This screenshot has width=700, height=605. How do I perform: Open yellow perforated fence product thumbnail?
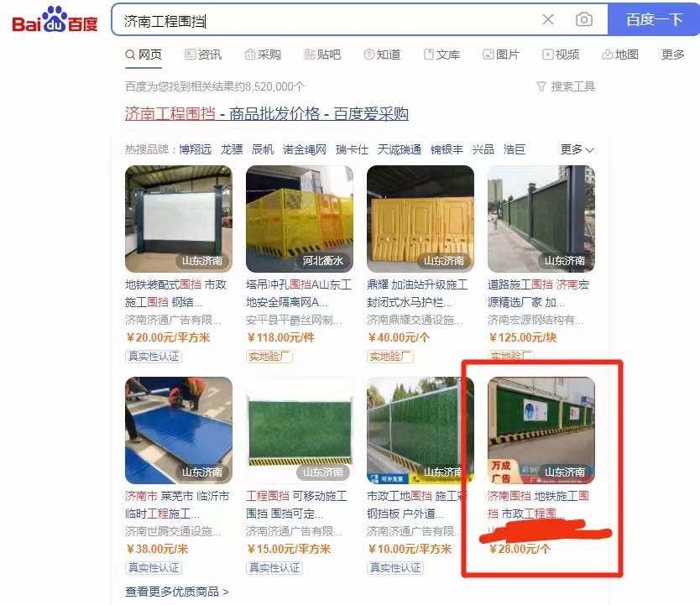tap(300, 219)
